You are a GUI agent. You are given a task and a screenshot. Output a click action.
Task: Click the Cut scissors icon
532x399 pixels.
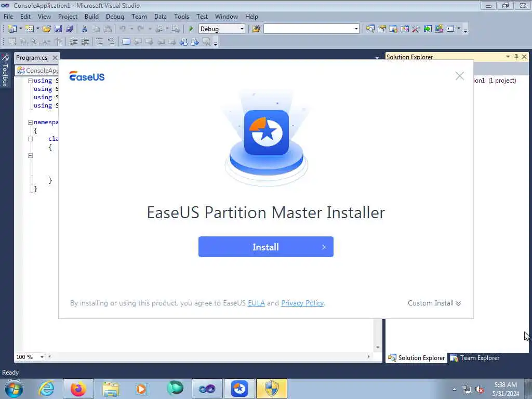coord(85,29)
